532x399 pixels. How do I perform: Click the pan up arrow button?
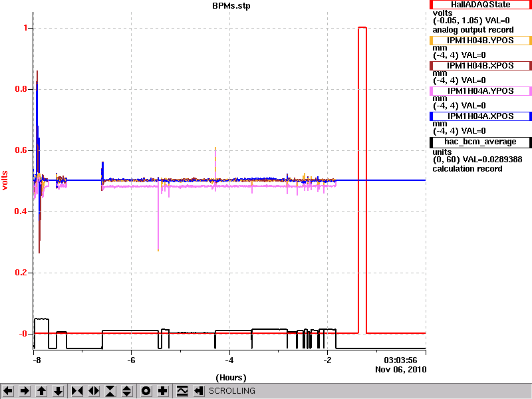pyautogui.click(x=41, y=391)
